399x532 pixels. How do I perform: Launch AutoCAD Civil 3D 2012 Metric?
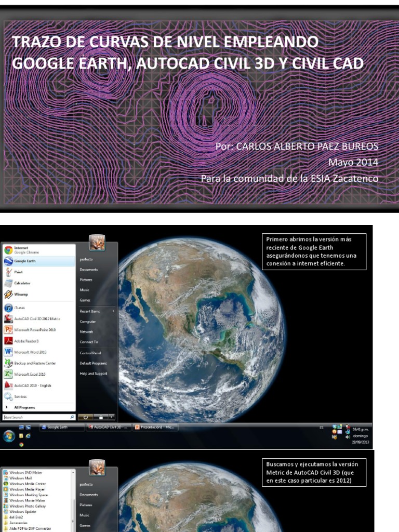38,318
